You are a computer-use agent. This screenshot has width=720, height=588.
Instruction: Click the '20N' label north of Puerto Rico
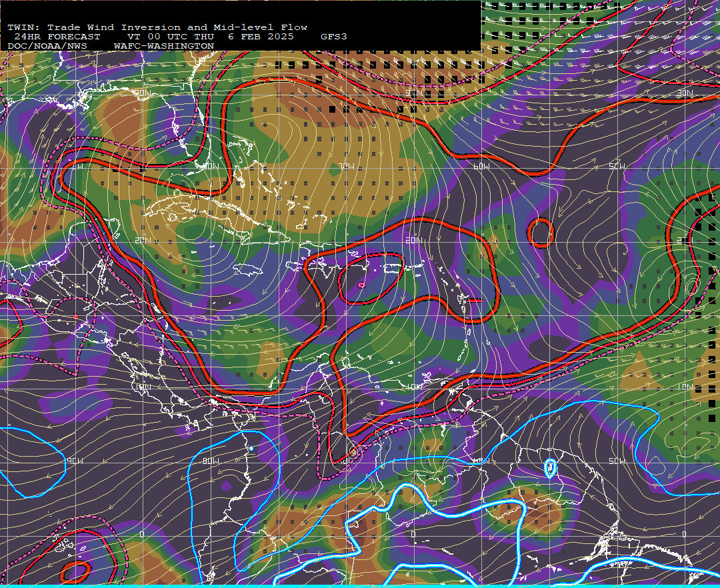click(414, 241)
